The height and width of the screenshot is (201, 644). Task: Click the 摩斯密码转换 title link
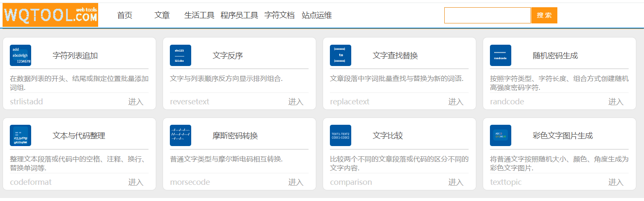click(235, 136)
